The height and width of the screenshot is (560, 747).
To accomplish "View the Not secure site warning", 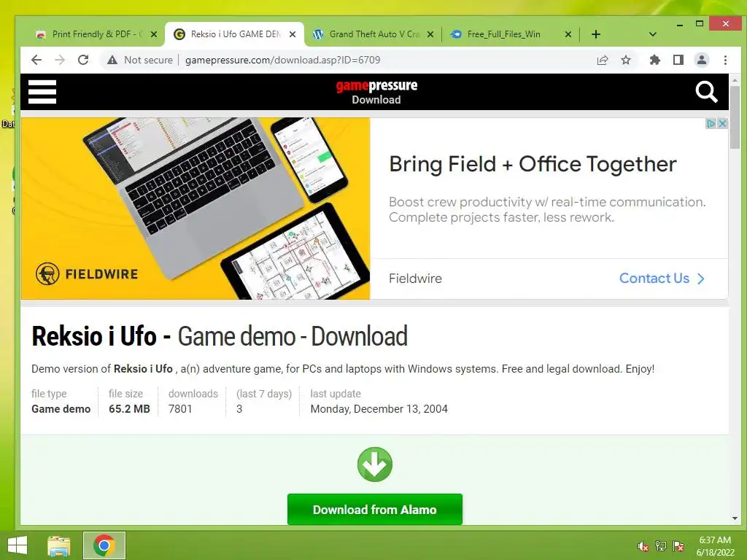I will (139, 60).
